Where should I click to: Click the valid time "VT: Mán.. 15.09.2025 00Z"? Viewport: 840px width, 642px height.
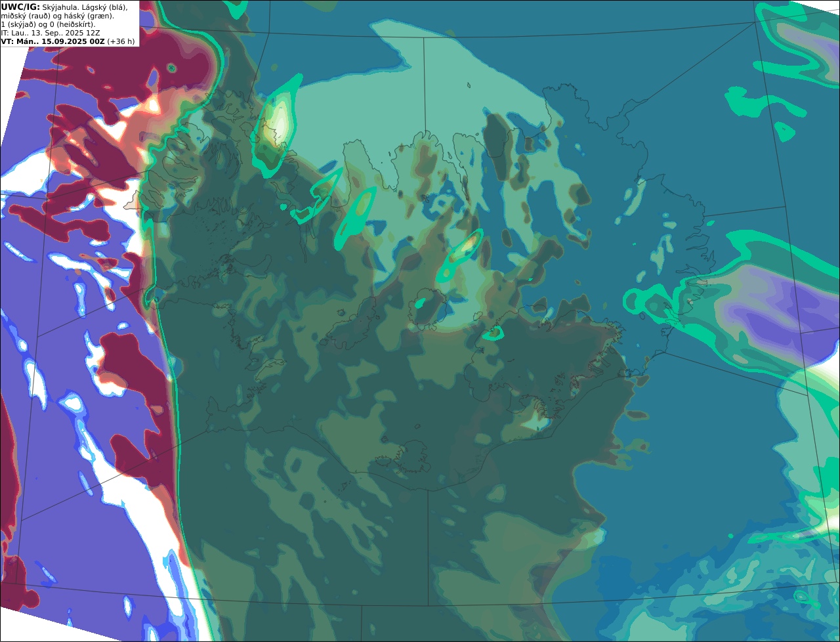pyautogui.click(x=52, y=41)
